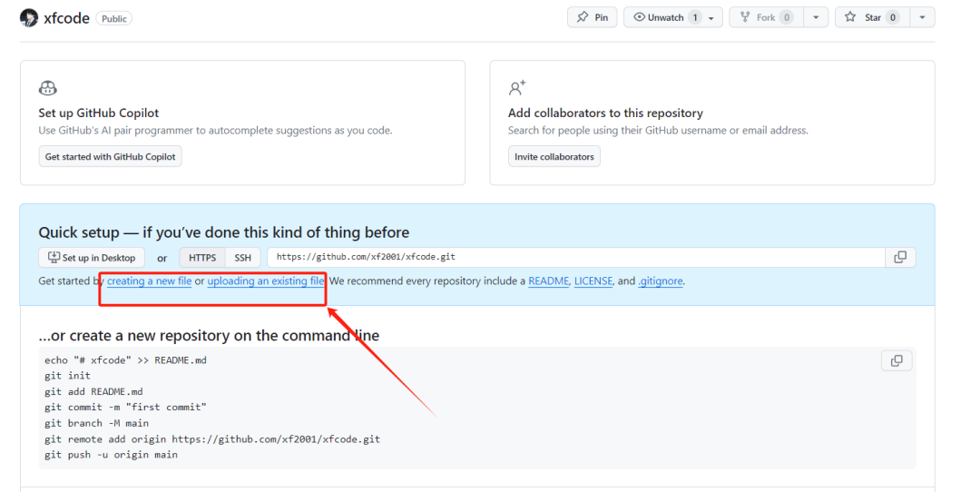This screenshot has width=980, height=492.
Task: Click the Public visibility badge
Action: point(113,19)
